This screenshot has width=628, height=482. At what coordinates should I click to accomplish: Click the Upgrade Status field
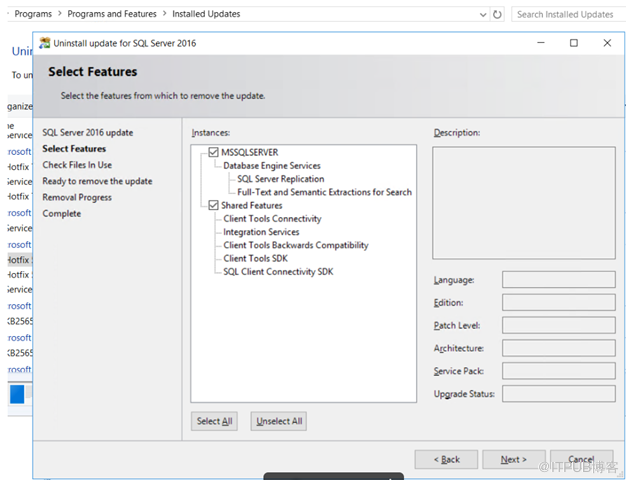[x=559, y=393]
